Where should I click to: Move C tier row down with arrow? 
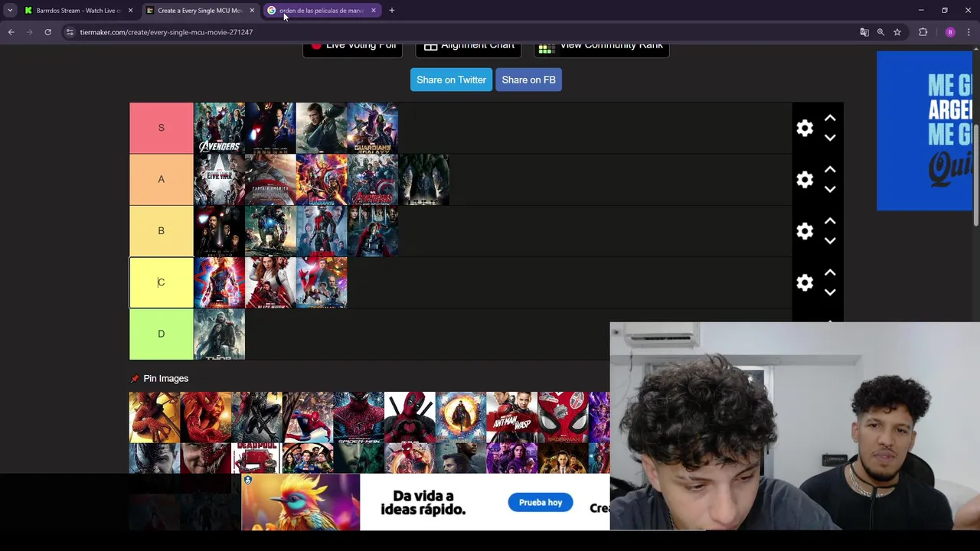830,292
